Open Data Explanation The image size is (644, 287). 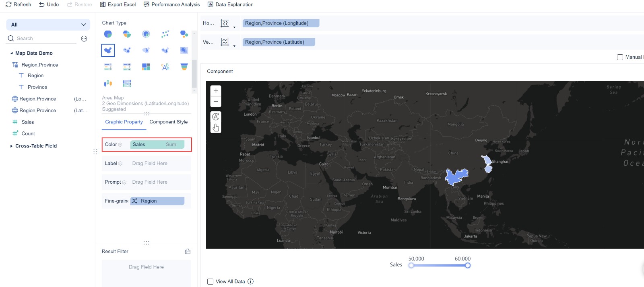point(230,4)
